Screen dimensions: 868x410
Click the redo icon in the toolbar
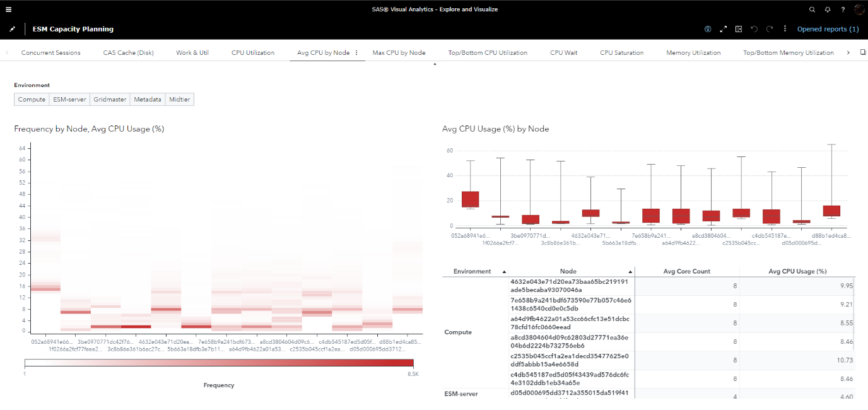point(770,28)
